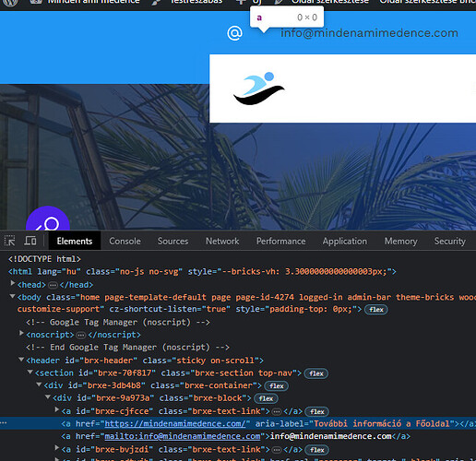The image size is (476, 461).
Task: Expand the noscript element node
Action: (21, 333)
